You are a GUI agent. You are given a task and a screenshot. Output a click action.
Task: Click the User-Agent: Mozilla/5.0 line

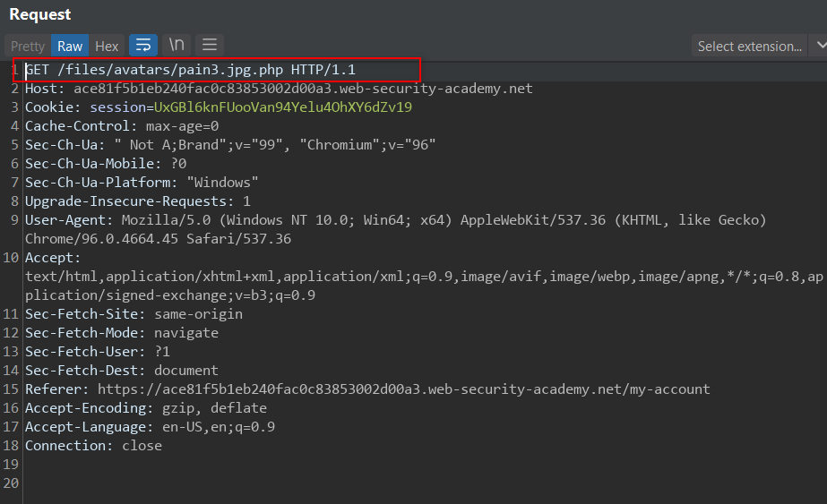tap(395, 220)
